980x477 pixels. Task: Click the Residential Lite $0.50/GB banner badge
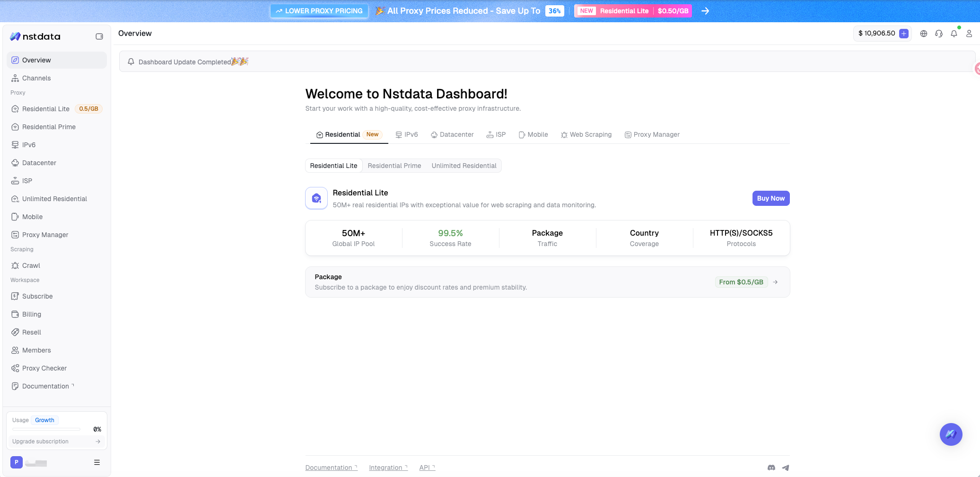633,11
